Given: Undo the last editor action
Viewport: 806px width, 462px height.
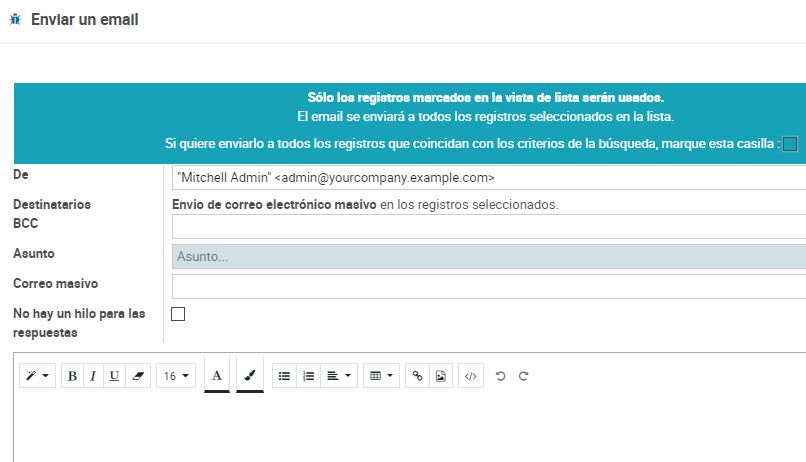Looking at the screenshot, I should pyautogui.click(x=500, y=376).
